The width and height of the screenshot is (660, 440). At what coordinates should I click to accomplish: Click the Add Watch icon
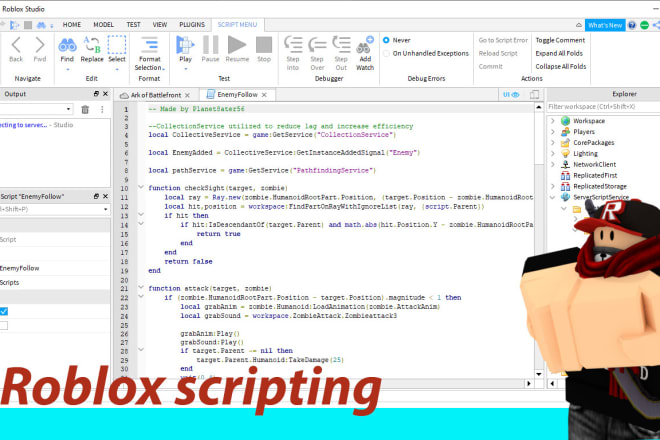365,45
